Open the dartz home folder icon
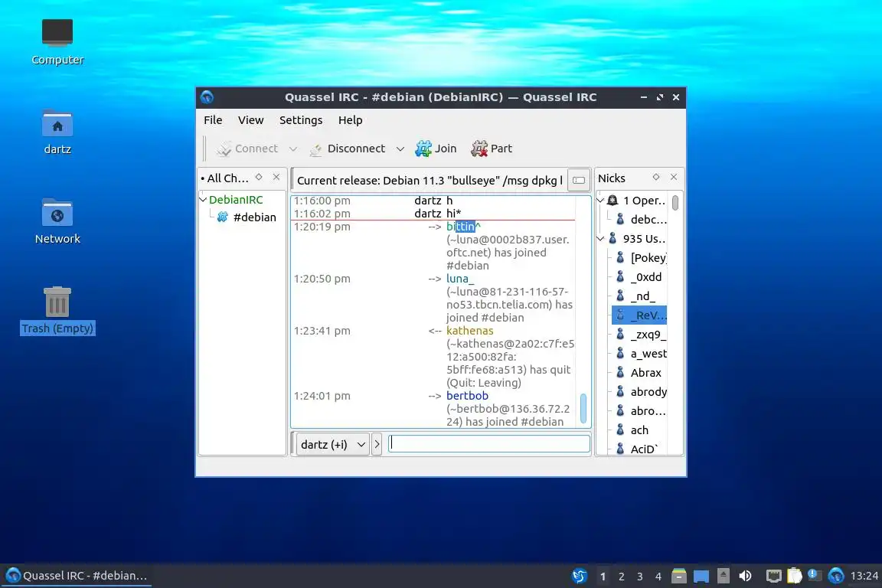This screenshot has height=588, width=882. click(x=57, y=123)
